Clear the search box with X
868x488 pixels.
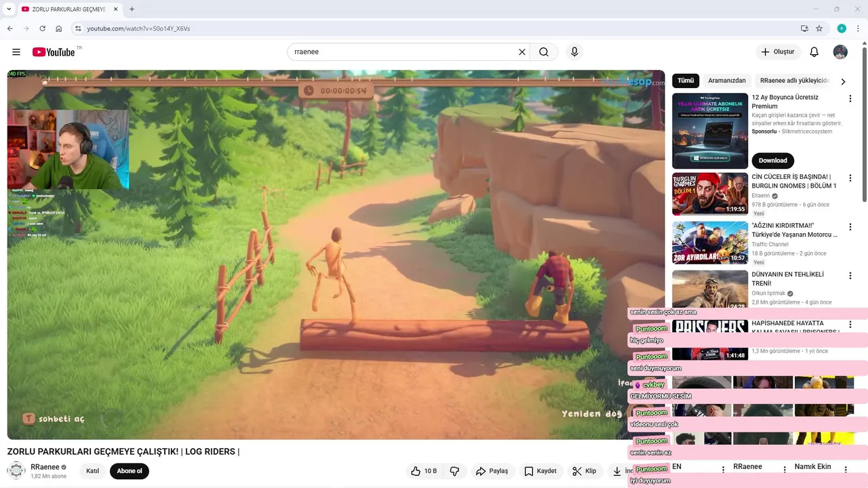(x=522, y=52)
